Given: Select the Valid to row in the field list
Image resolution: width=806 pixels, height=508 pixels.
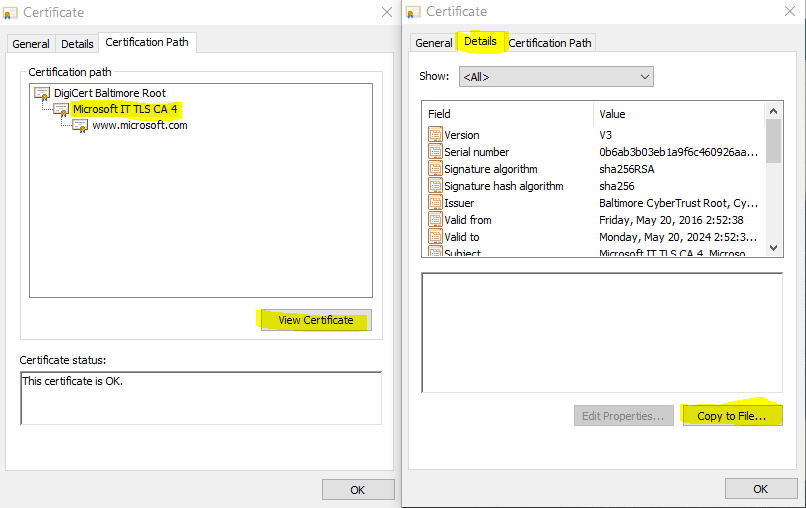Looking at the screenshot, I should coord(461,237).
